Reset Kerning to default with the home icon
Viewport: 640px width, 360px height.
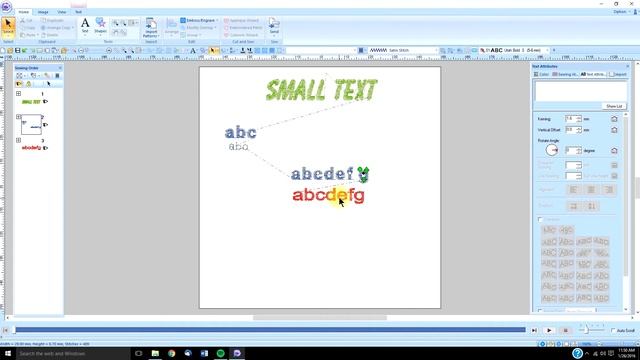[614, 119]
